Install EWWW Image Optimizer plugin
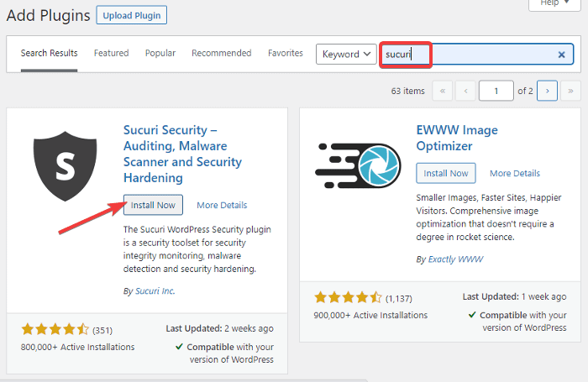The width and height of the screenshot is (588, 382). point(446,173)
